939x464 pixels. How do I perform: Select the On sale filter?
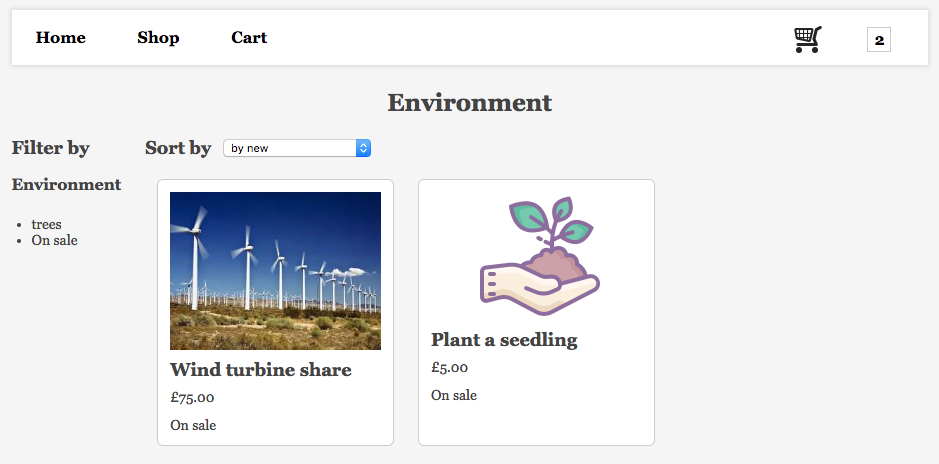pyautogui.click(x=54, y=240)
